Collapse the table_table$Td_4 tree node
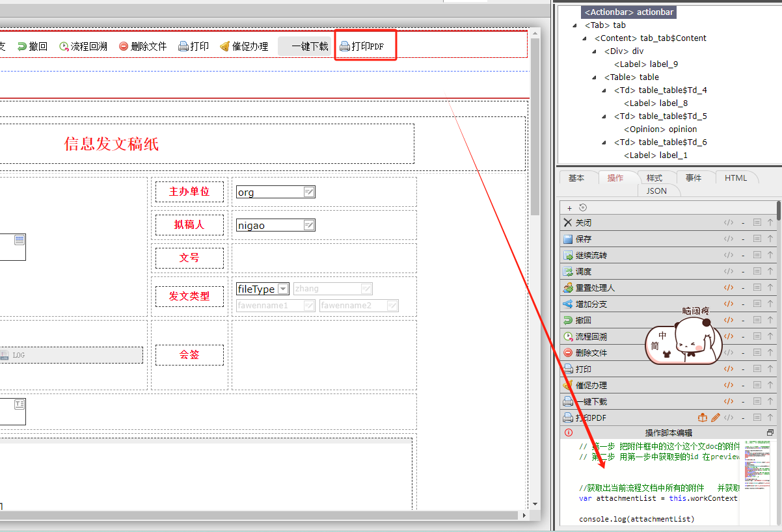Screen dimensions: 782x532 [x=604, y=90]
